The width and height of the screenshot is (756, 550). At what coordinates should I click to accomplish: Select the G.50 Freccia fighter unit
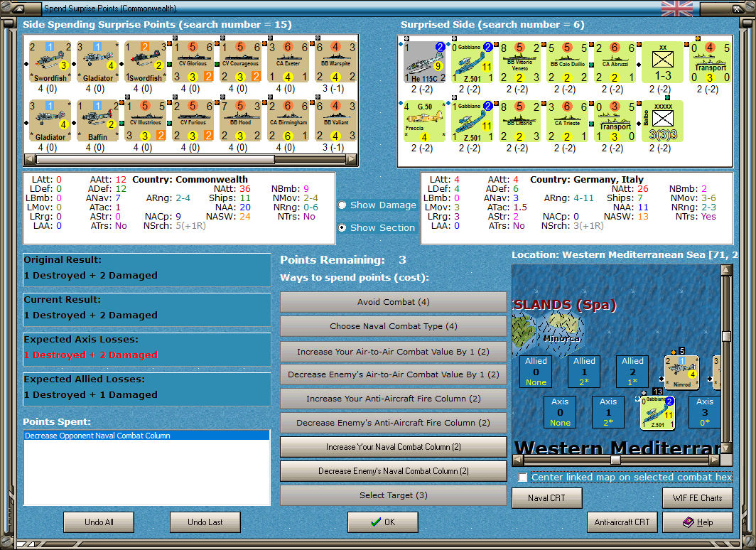point(424,121)
